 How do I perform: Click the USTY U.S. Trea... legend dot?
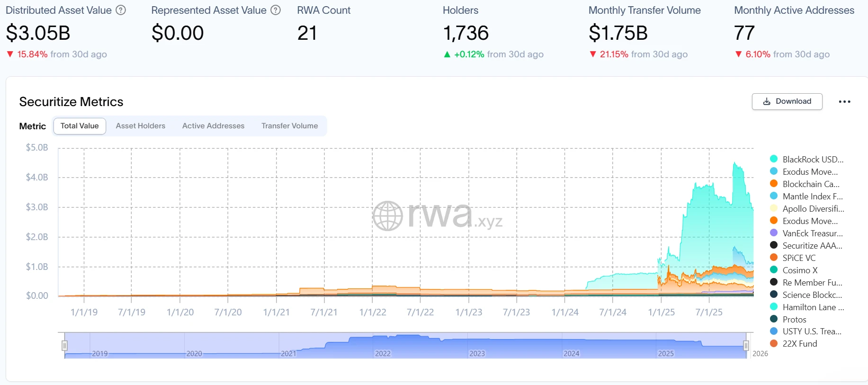(774, 331)
